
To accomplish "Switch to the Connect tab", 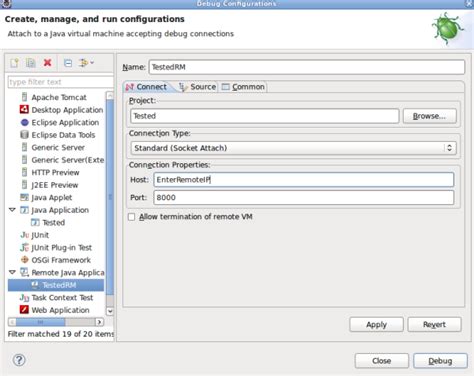I will 147,87.
